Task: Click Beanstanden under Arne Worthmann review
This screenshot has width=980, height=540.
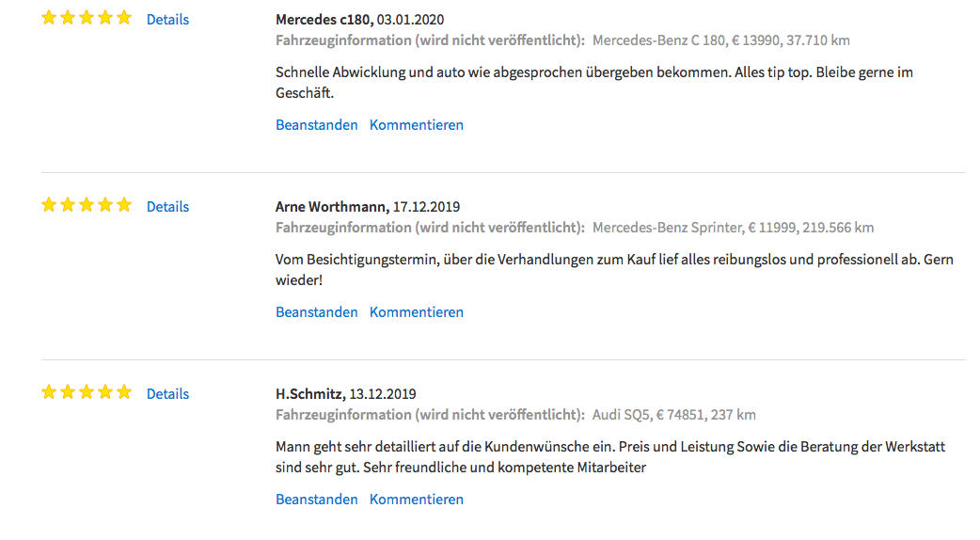Action: point(317,312)
